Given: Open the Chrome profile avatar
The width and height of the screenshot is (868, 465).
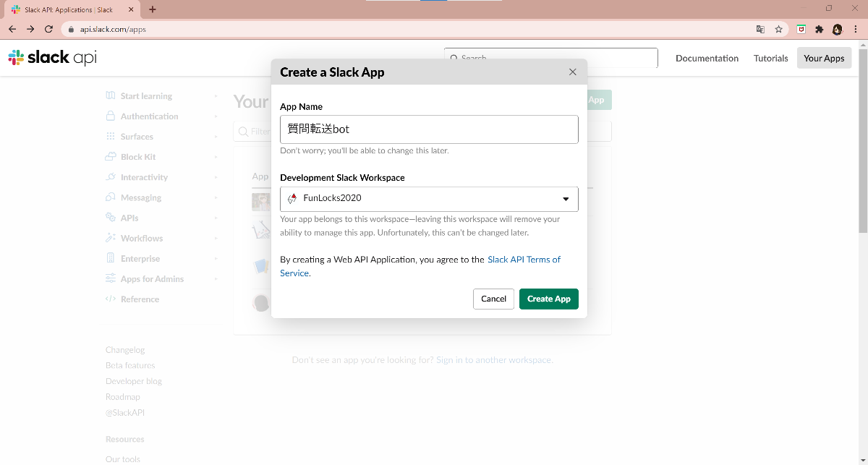Looking at the screenshot, I should pyautogui.click(x=838, y=29).
